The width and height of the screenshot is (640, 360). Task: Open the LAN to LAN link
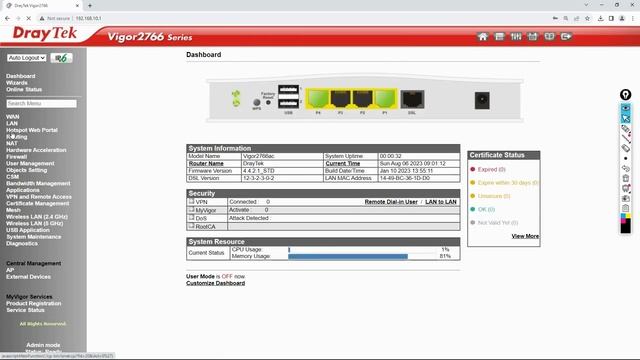(x=441, y=202)
